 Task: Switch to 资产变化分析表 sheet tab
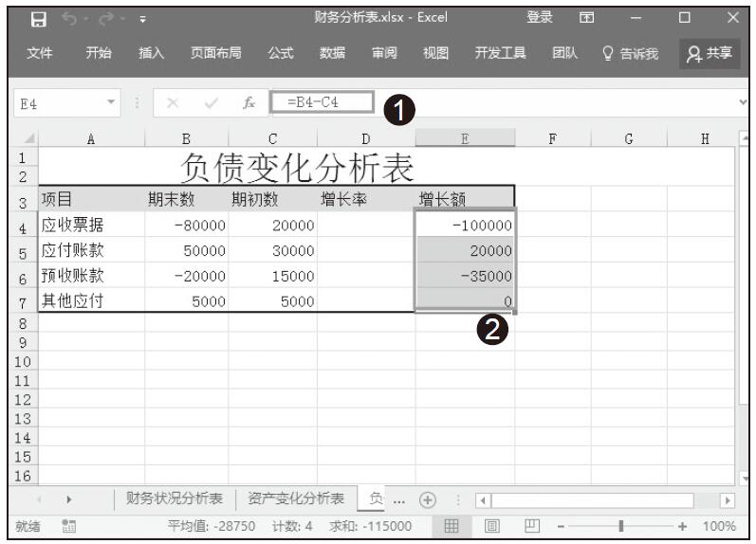tap(295, 499)
